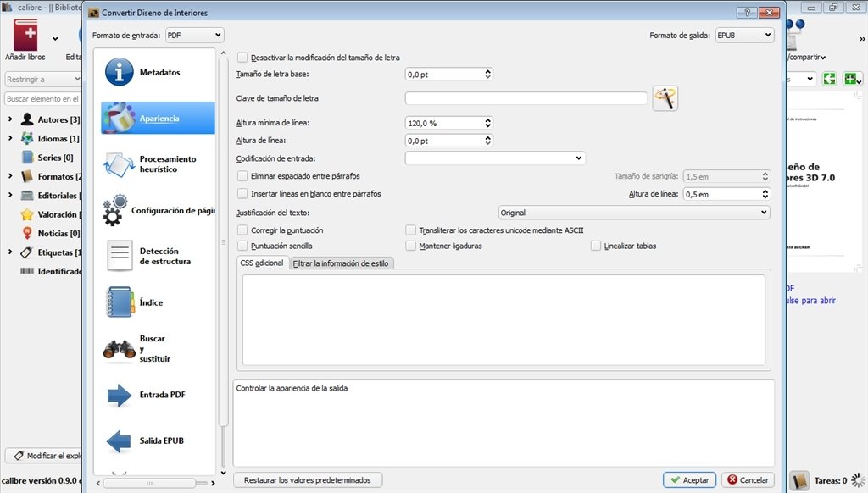Viewport: 868px width, 493px height.
Task: Open Buscar y sustituir binoculars icon
Action: (119, 349)
